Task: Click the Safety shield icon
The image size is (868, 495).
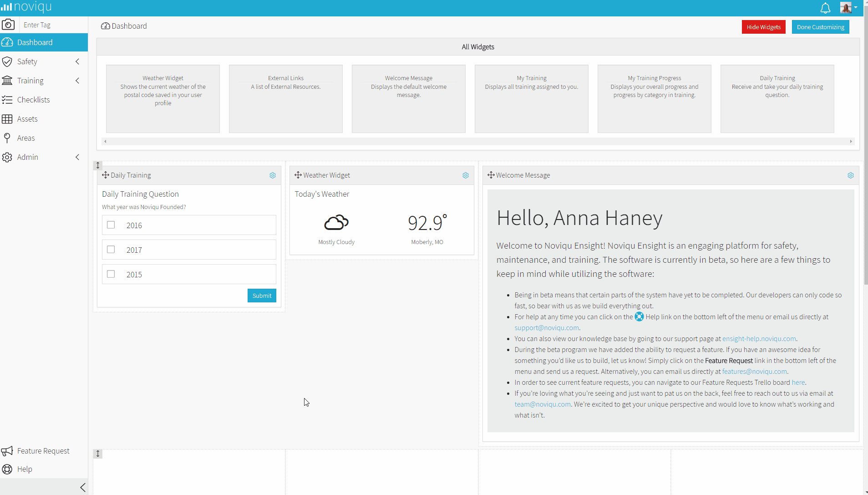Action: click(x=7, y=61)
